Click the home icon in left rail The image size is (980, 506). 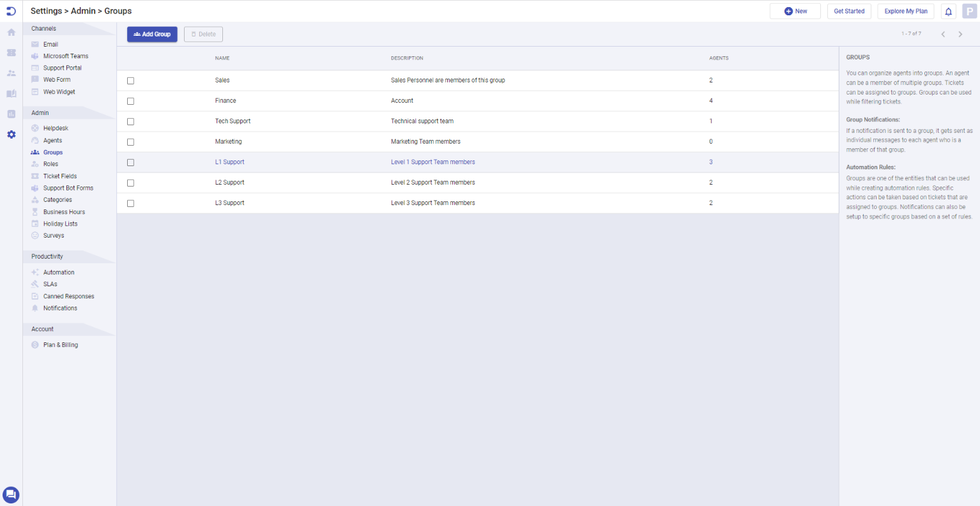click(x=11, y=32)
